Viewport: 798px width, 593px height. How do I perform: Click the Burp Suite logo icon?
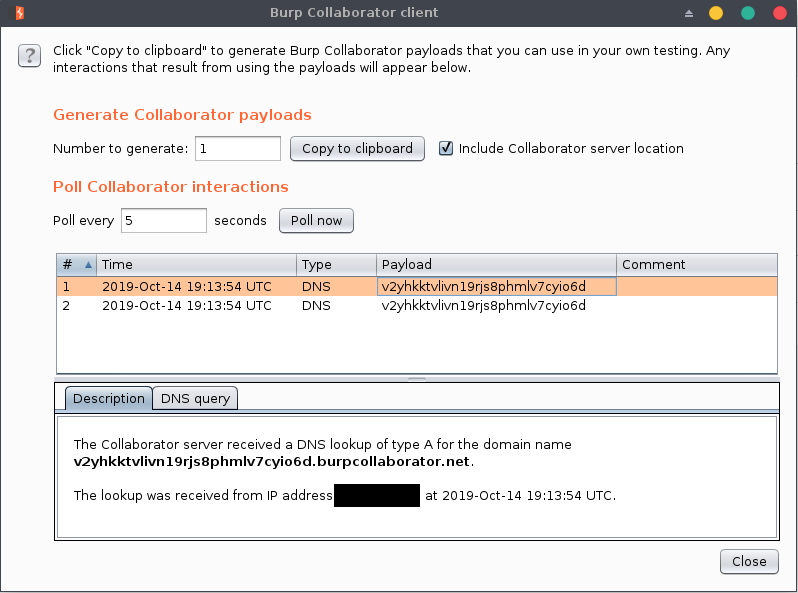pyautogui.click(x=19, y=13)
